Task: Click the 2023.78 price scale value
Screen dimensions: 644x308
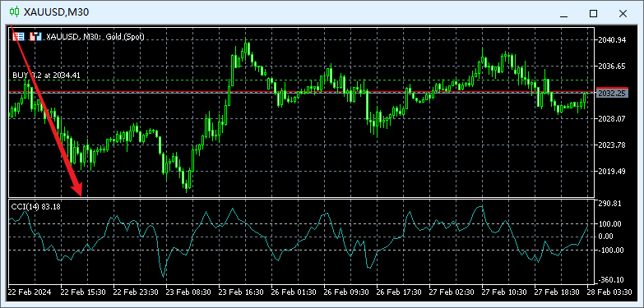Action: click(x=612, y=145)
